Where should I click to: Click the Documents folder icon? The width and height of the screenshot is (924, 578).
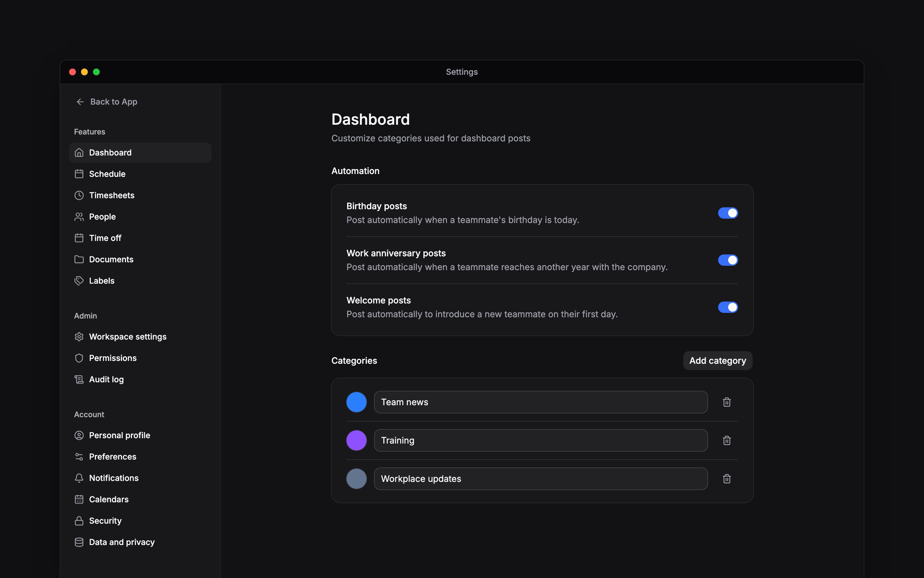pyautogui.click(x=79, y=259)
